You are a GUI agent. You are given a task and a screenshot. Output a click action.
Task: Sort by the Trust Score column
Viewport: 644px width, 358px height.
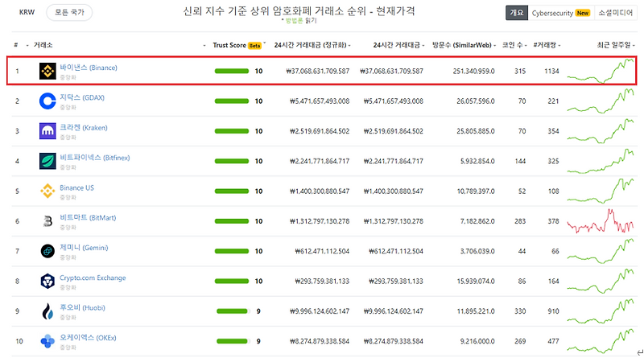[229, 45]
